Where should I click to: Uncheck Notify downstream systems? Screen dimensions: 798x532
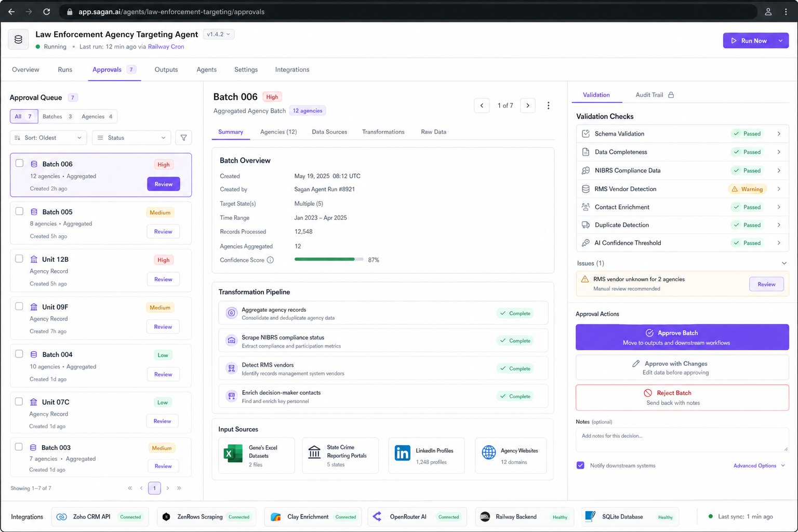[x=580, y=465]
